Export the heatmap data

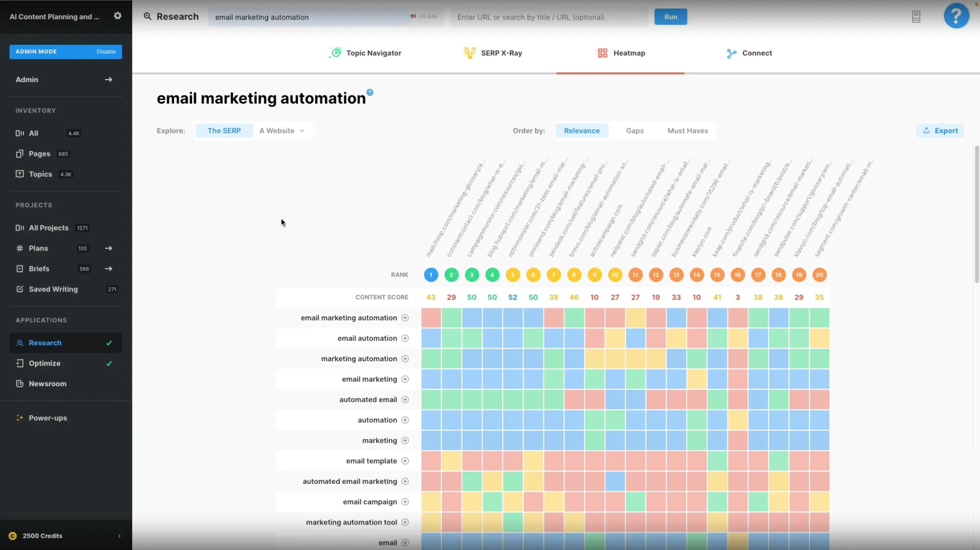(940, 131)
